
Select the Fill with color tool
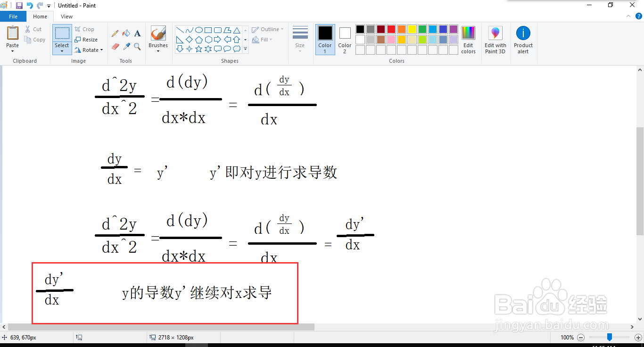pyautogui.click(x=126, y=33)
